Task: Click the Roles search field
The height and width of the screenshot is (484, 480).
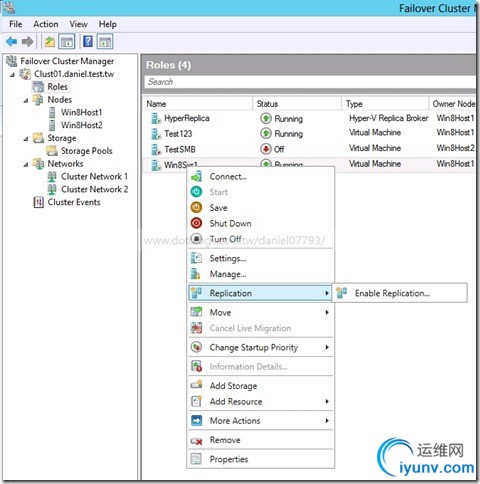Action: point(310,82)
